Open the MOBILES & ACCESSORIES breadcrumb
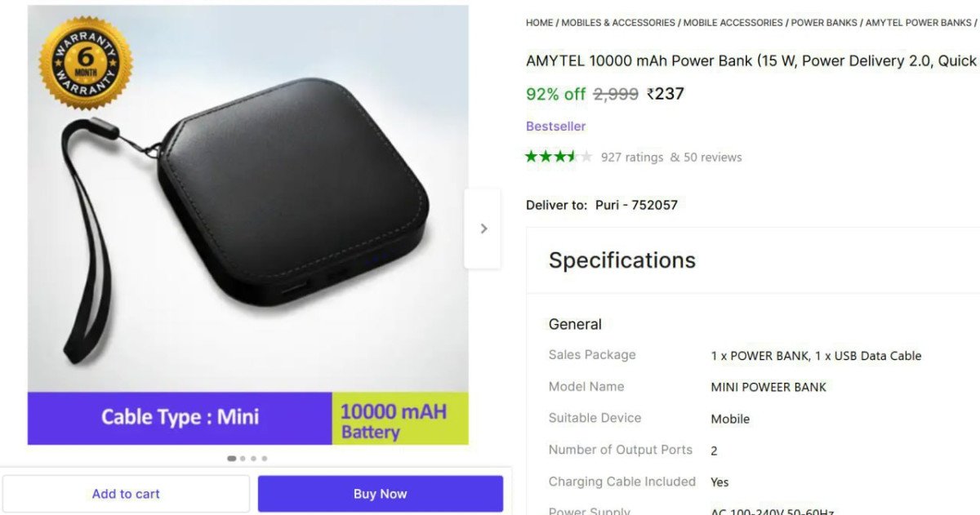This screenshot has height=515, width=980. 618,22
